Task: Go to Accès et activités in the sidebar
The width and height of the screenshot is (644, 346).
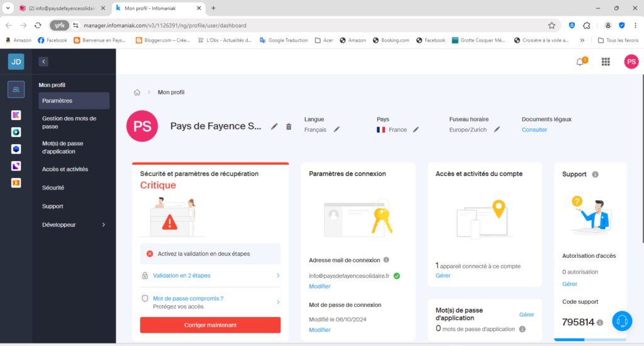Action: coord(65,169)
